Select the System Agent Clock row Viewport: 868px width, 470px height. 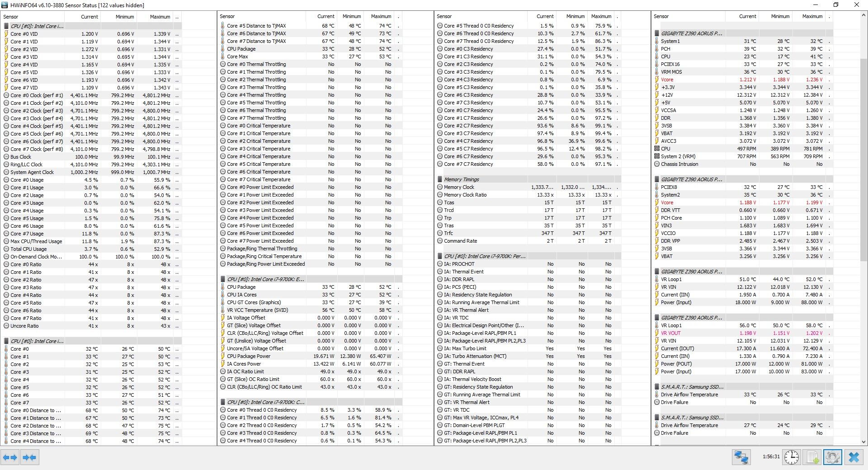click(91, 172)
